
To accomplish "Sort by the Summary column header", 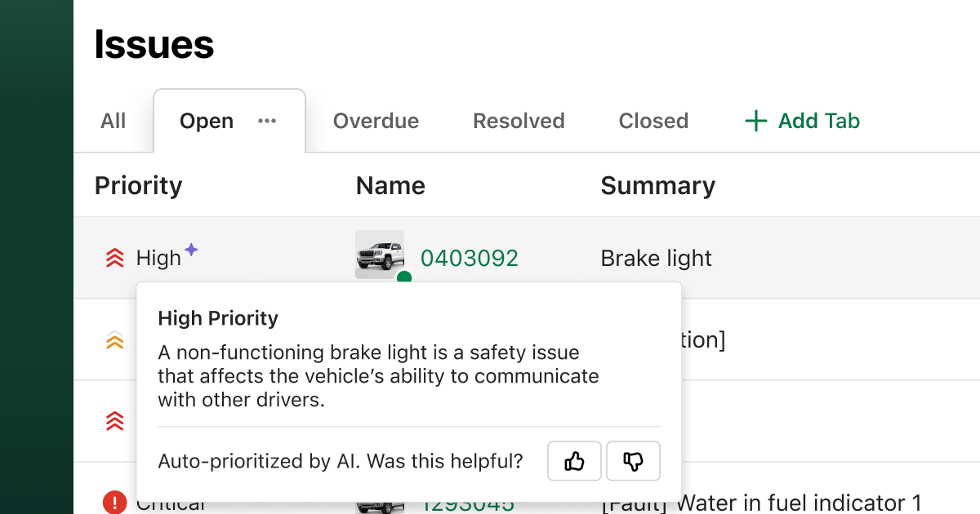I will point(658,185).
